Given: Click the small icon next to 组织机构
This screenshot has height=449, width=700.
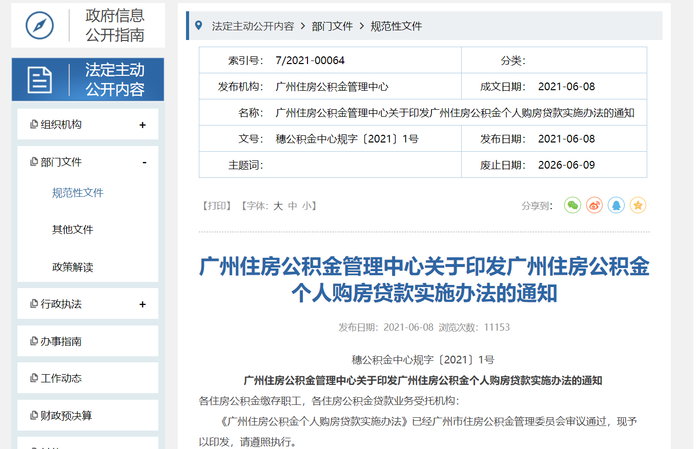Looking at the screenshot, I should (33, 125).
